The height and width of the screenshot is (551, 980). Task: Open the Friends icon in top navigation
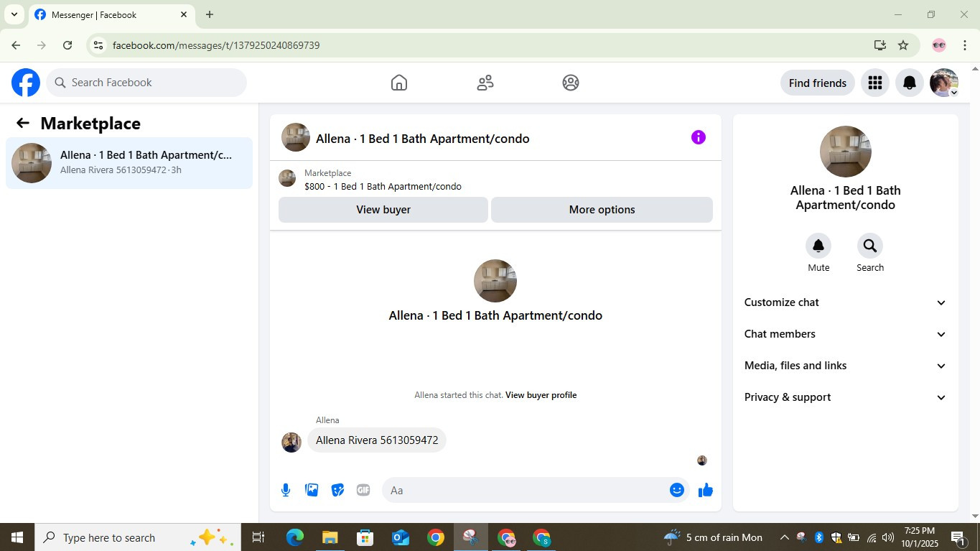(485, 83)
